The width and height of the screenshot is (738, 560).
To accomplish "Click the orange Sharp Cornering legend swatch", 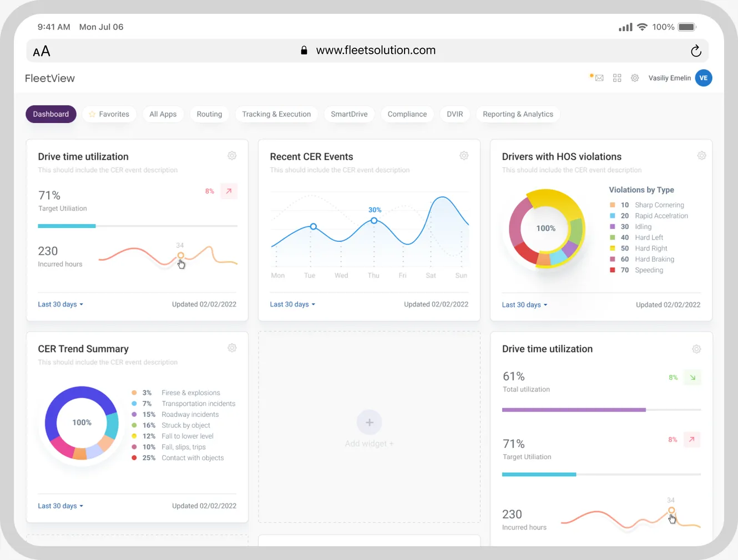I will [x=613, y=205].
